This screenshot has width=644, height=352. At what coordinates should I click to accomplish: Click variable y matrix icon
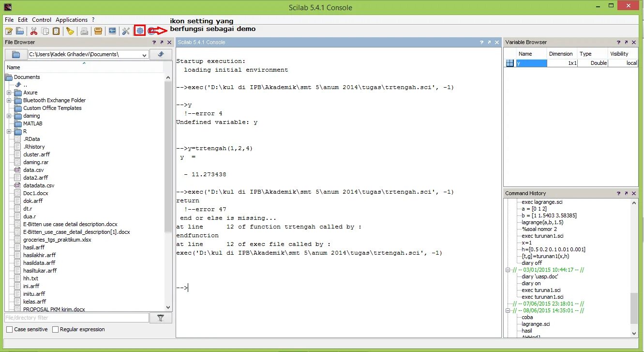509,63
